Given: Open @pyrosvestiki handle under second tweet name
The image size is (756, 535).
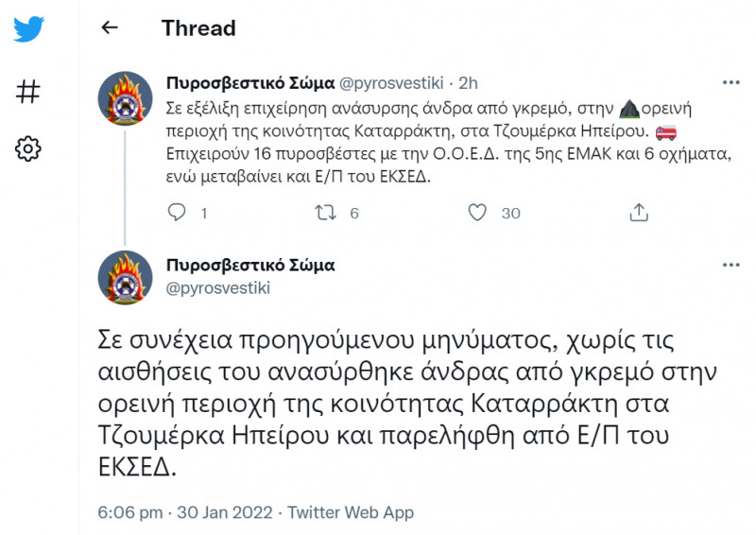Looking at the screenshot, I should pos(217,287).
